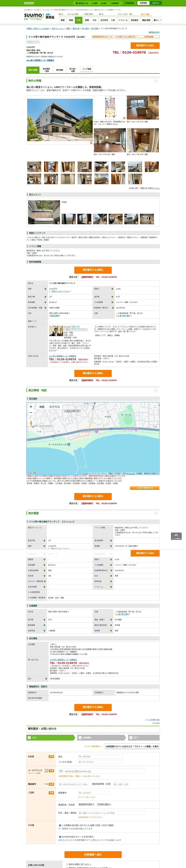Select リフォーム navigation tab
Screen dimensions: 186x868
[123, 20]
